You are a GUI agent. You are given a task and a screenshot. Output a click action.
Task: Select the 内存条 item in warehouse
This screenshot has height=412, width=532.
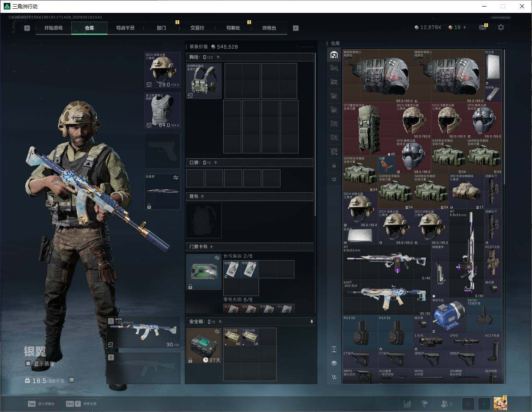pyautogui.click(x=493, y=93)
